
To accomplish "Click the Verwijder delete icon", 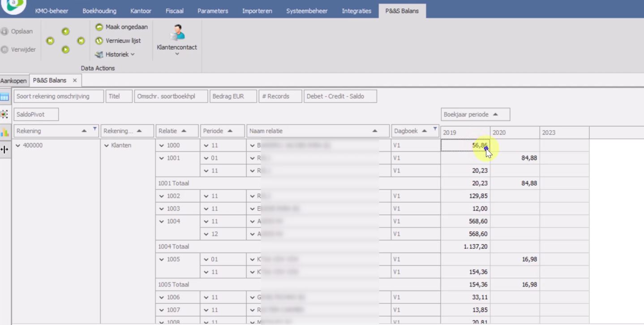I will 5,49.
